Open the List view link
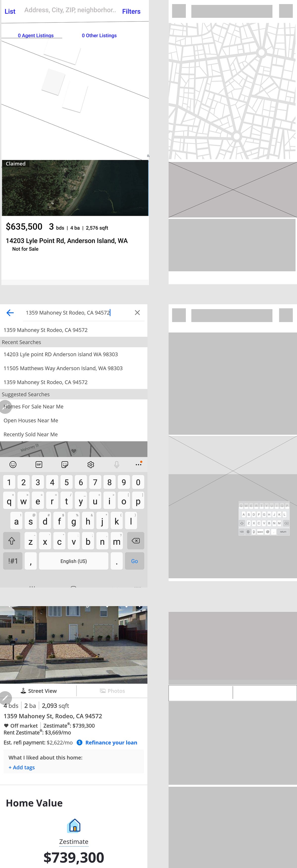This screenshot has width=297, height=868. tap(10, 11)
